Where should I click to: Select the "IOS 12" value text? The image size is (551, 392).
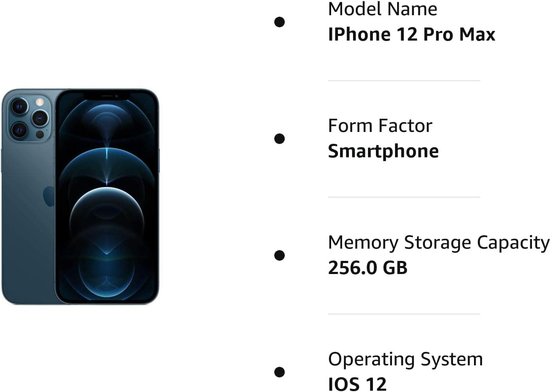[x=357, y=384]
